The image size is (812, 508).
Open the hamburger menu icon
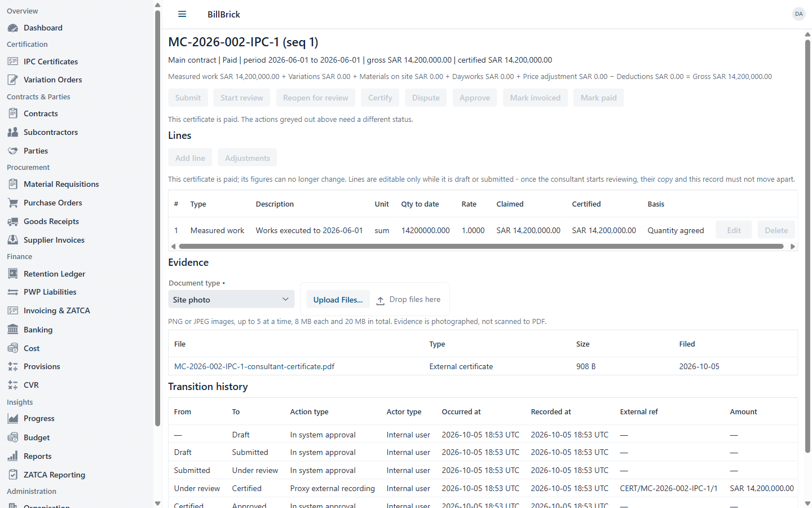pyautogui.click(x=182, y=14)
